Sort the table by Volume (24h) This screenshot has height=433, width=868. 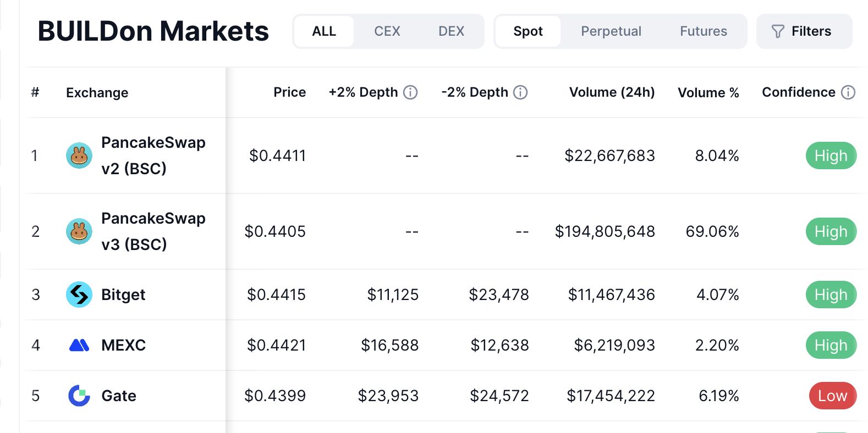click(x=612, y=92)
